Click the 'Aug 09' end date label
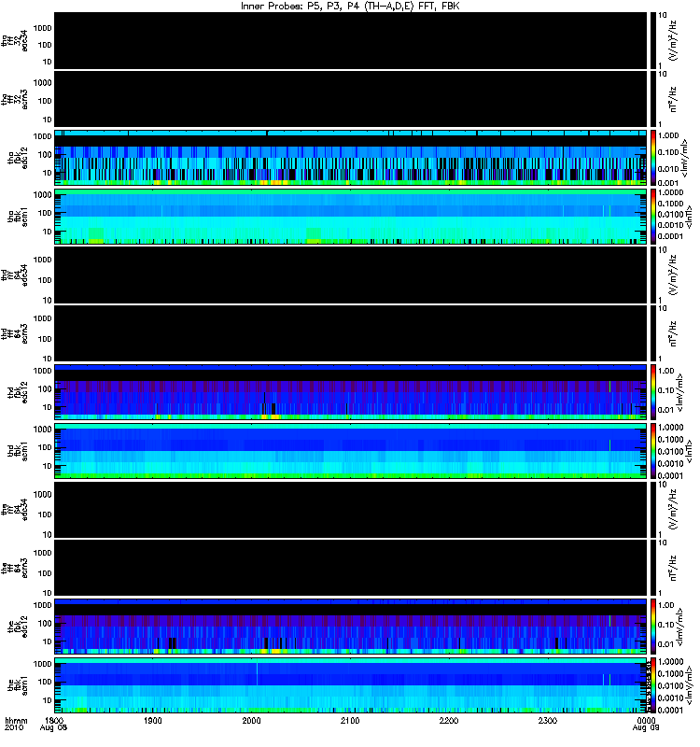Screen dimensions: 700x747 click(x=646, y=728)
